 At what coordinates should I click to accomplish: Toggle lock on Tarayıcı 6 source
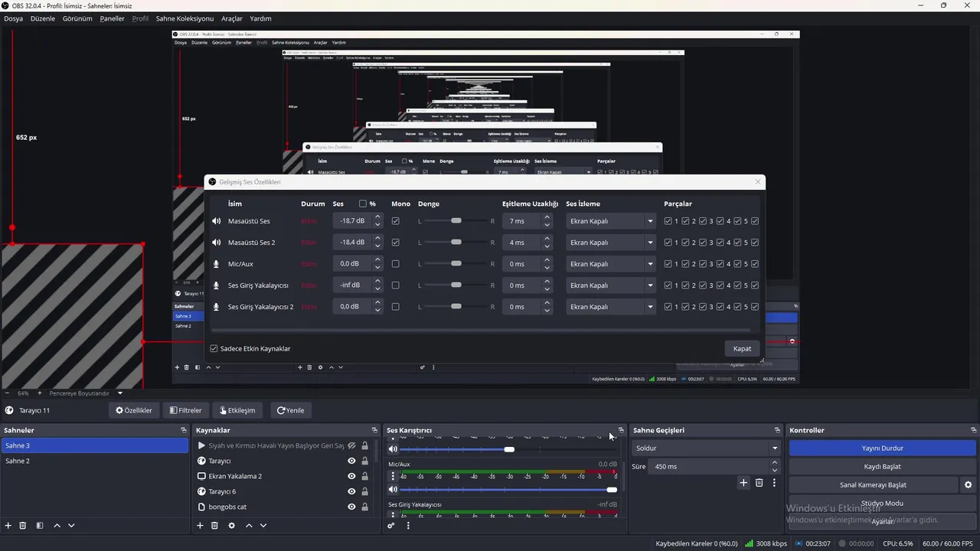click(364, 491)
